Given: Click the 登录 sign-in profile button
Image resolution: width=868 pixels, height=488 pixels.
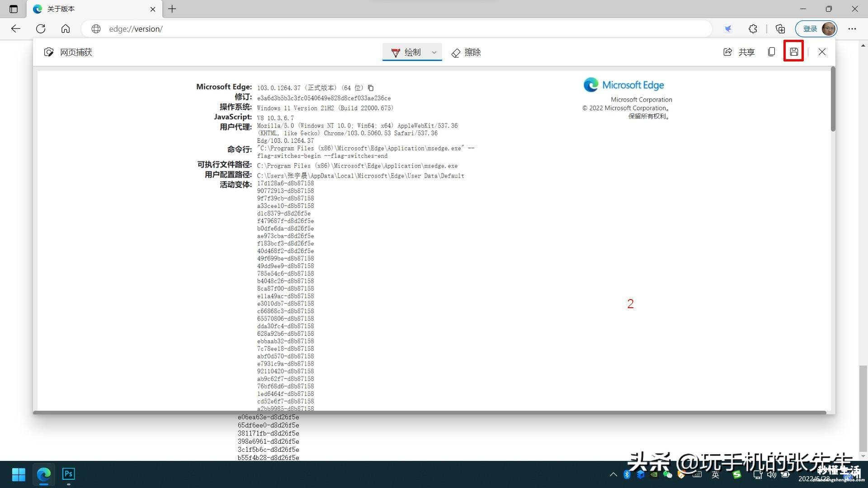Looking at the screenshot, I should tap(816, 29).
